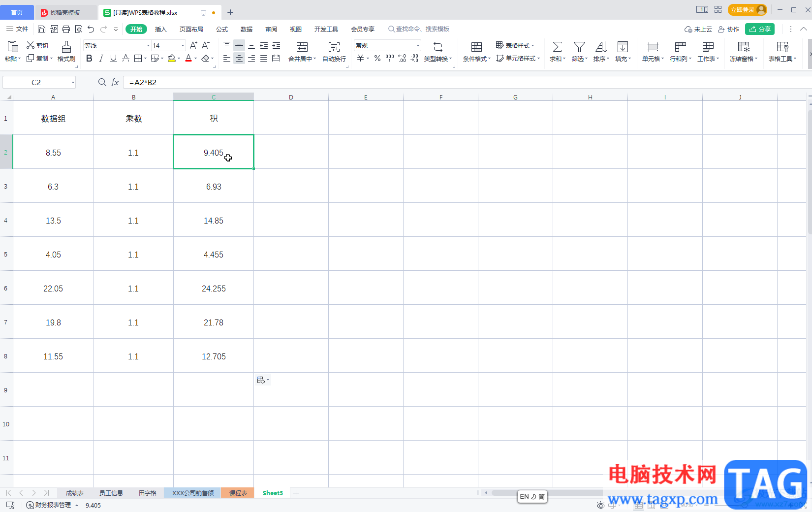Open the paste options icon below table
The width and height of the screenshot is (812, 512).
[x=263, y=380]
